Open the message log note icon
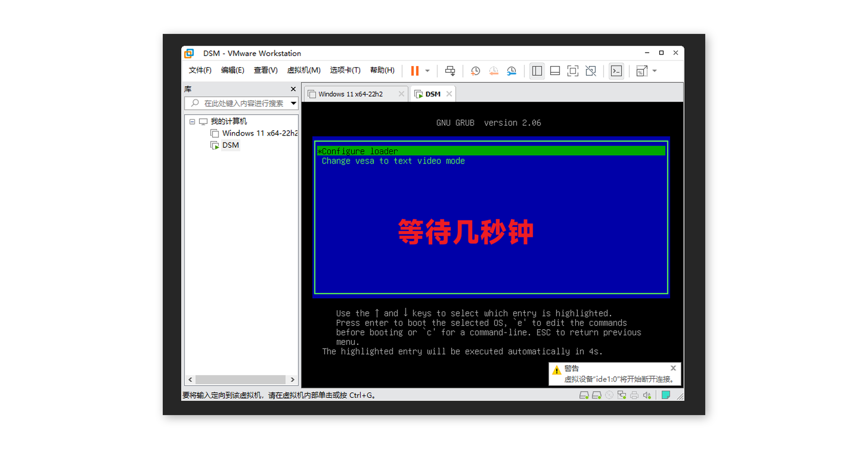868x449 pixels. click(x=665, y=395)
